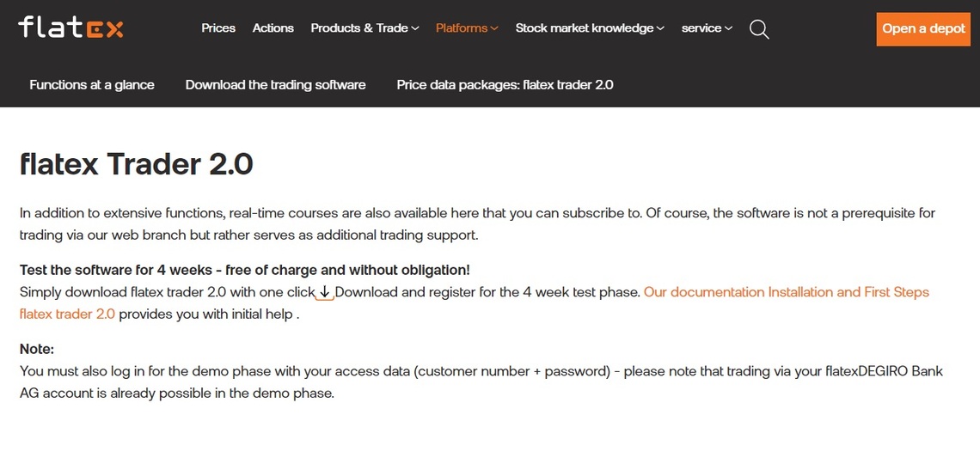
Task: Click the flatex Trader 2.0 heading
Action: [x=136, y=165]
